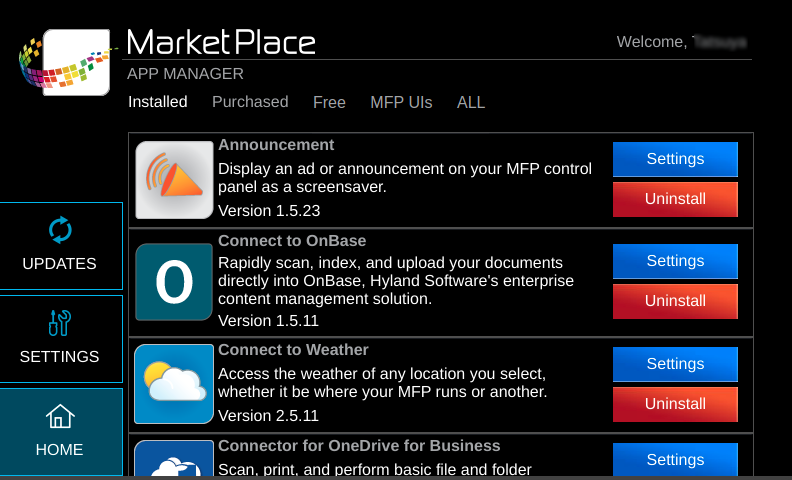The width and height of the screenshot is (792, 480).
Task: Click the OneDrive for Business connector icon
Action: pos(174,458)
